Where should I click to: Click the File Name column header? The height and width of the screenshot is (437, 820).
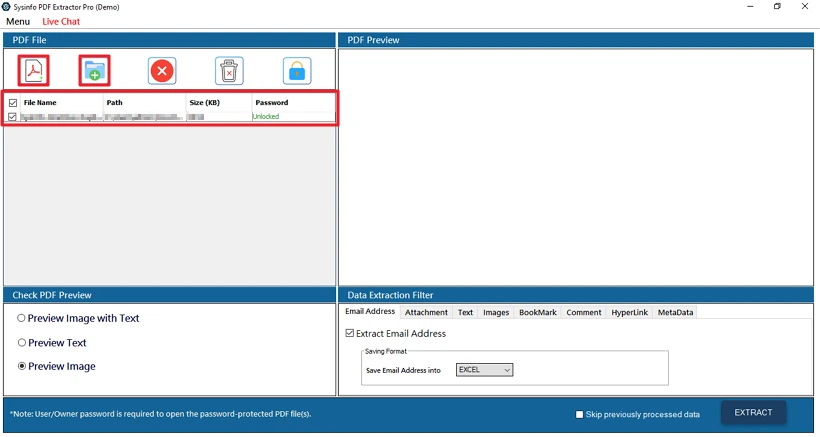pyautogui.click(x=62, y=102)
